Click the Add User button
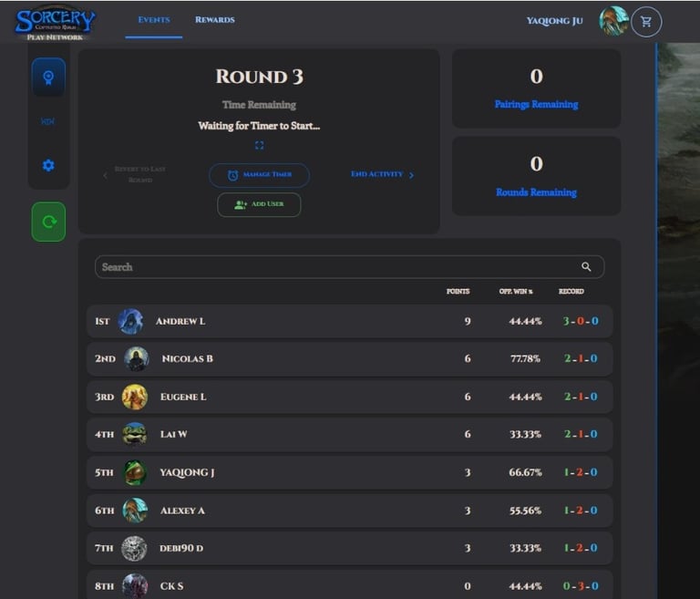 point(259,204)
